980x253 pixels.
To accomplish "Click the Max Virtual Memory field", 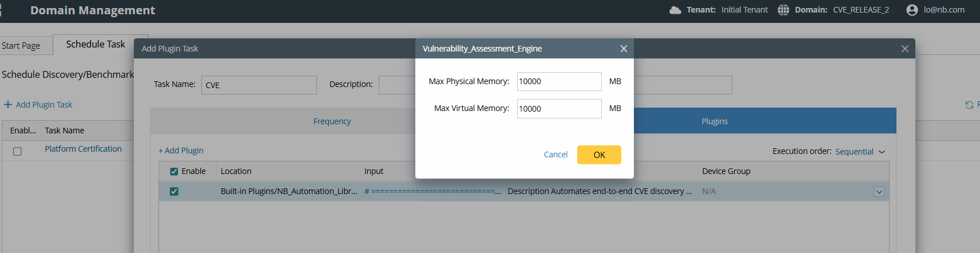I will (559, 109).
